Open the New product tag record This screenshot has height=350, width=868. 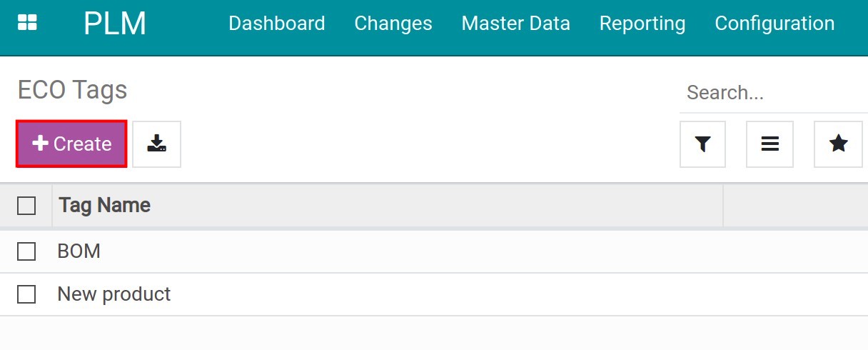pos(114,294)
